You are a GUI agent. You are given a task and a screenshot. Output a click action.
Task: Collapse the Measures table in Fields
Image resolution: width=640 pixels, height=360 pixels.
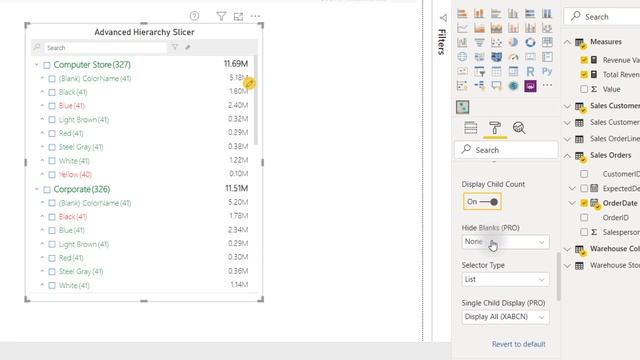coord(567,42)
